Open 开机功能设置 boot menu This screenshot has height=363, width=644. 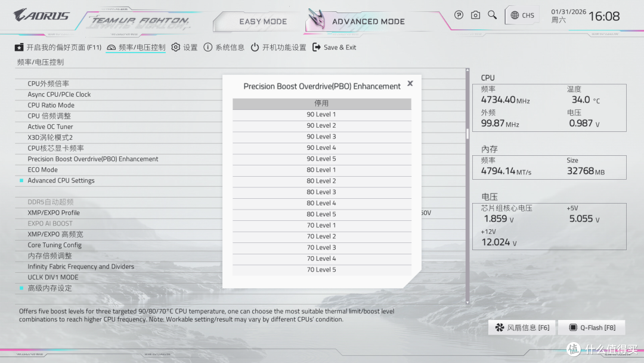coord(278,47)
